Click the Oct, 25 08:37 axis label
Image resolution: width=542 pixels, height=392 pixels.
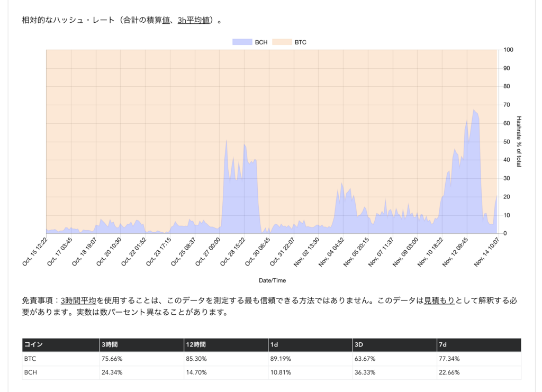[183, 252]
